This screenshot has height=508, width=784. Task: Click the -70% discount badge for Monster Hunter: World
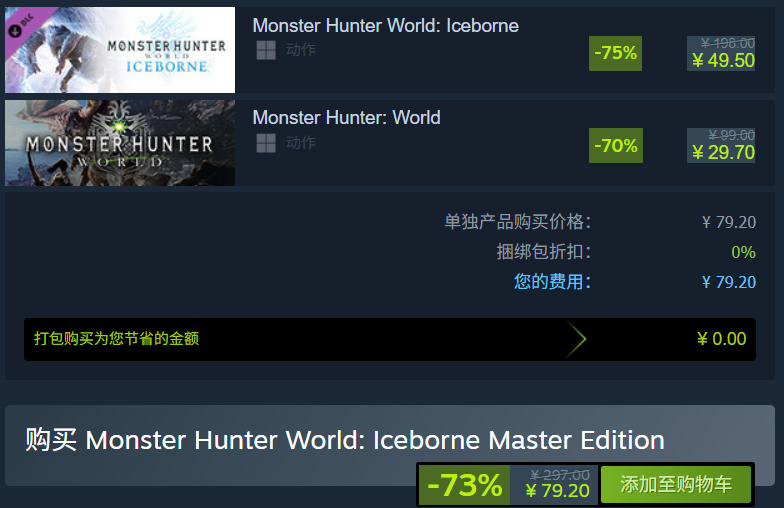(616, 146)
